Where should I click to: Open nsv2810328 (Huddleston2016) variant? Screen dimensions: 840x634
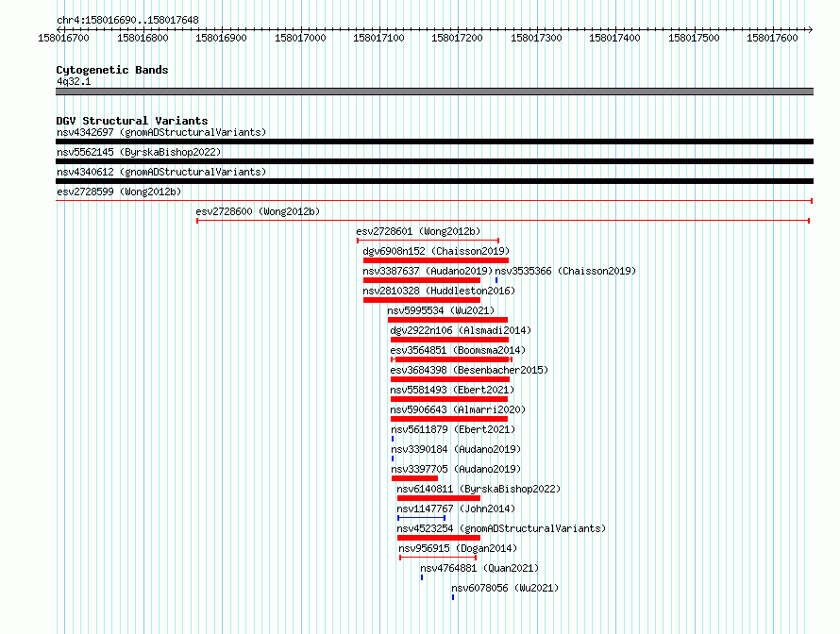click(439, 291)
